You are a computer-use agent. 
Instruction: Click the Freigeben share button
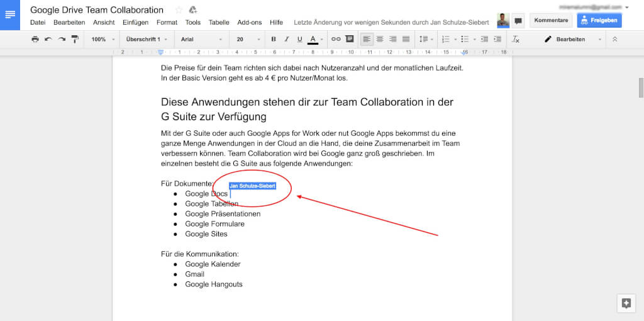click(x=599, y=20)
